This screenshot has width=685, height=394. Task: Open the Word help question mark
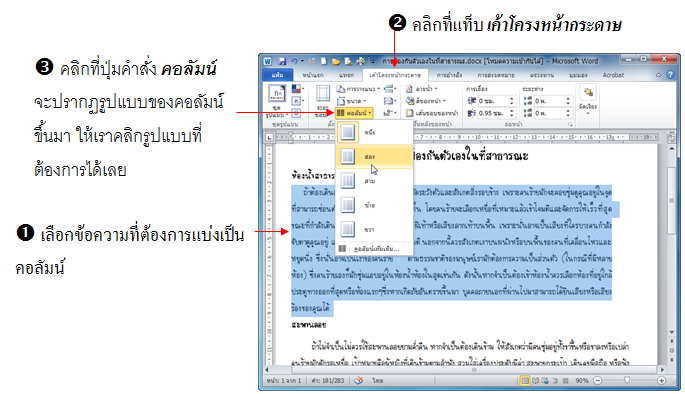coord(670,75)
